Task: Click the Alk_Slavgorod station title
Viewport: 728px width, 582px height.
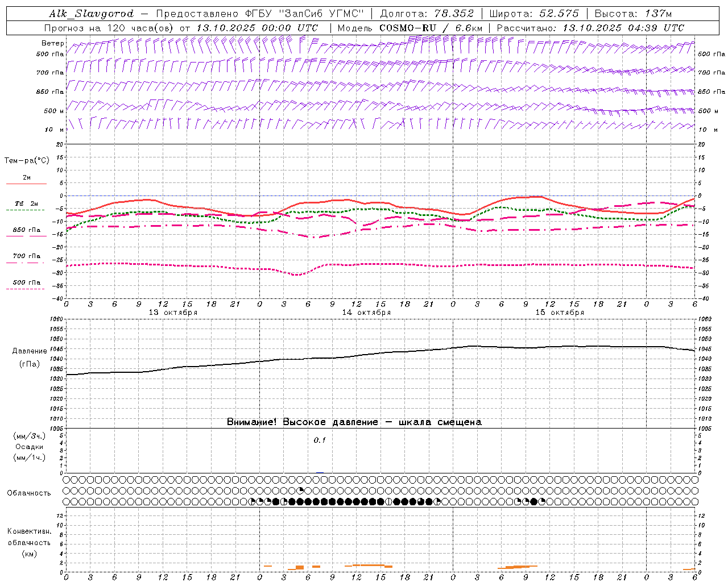Action: [92, 14]
